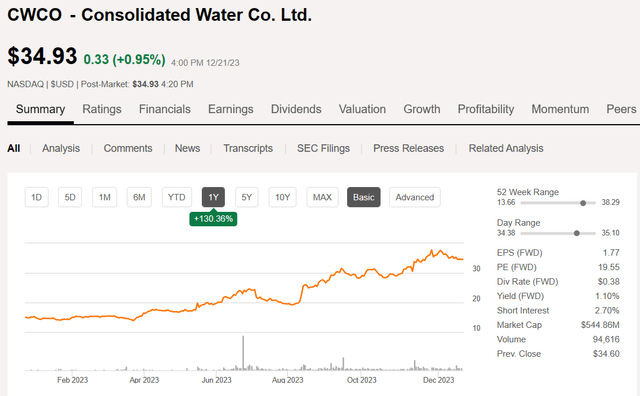
Task: Click the Day Range slider marker
Action: pos(576,233)
